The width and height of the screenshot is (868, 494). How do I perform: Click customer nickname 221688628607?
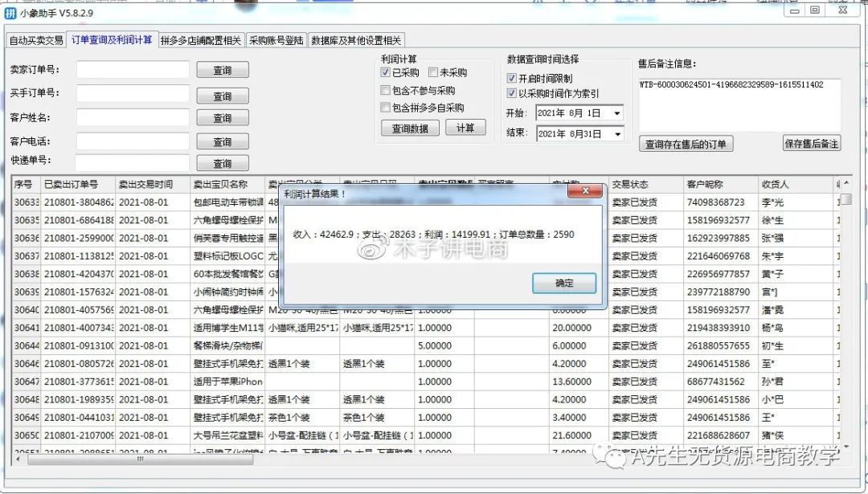click(x=721, y=435)
